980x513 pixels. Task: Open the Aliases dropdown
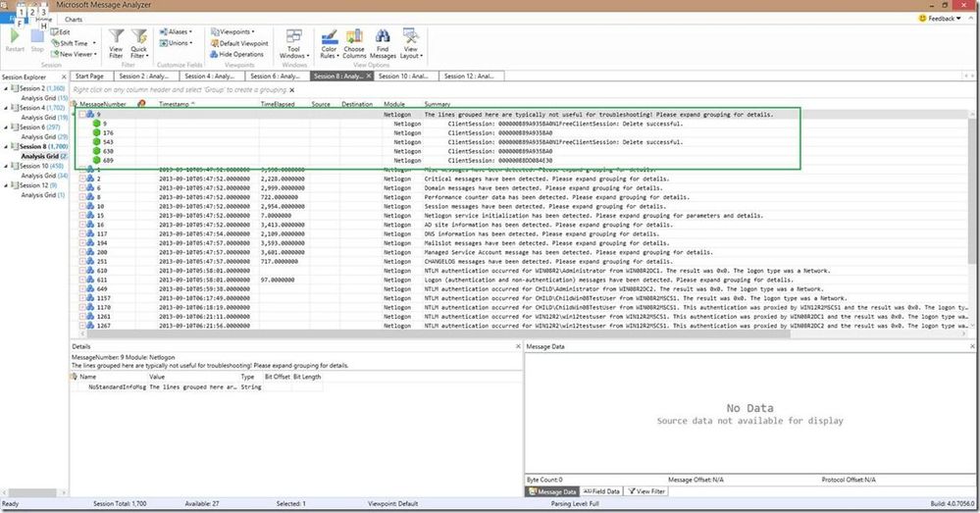(x=176, y=31)
